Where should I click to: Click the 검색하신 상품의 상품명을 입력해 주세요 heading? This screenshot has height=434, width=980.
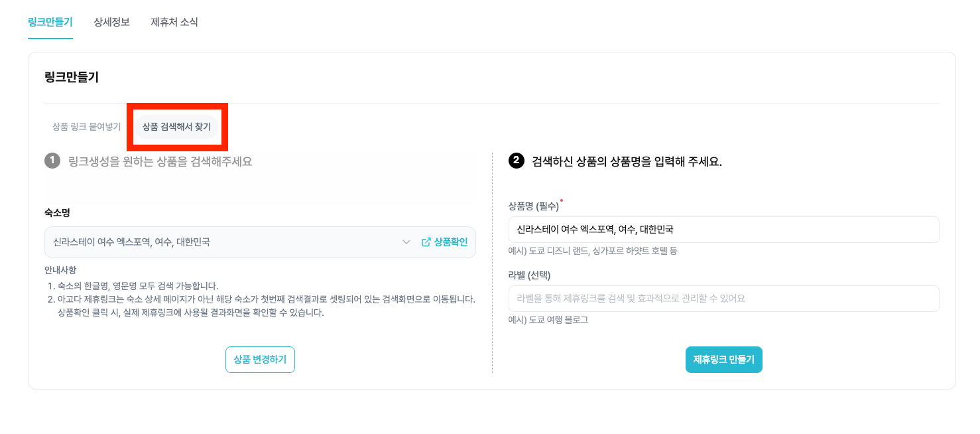(x=627, y=161)
